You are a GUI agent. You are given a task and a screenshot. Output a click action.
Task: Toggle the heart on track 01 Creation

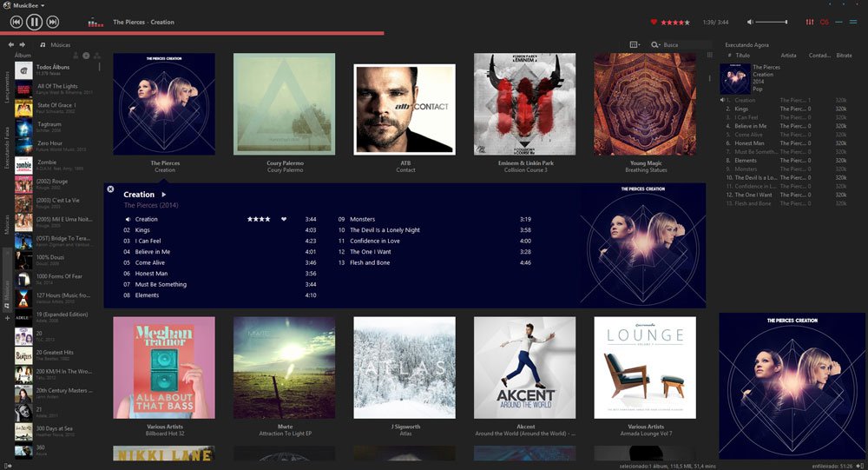284,220
